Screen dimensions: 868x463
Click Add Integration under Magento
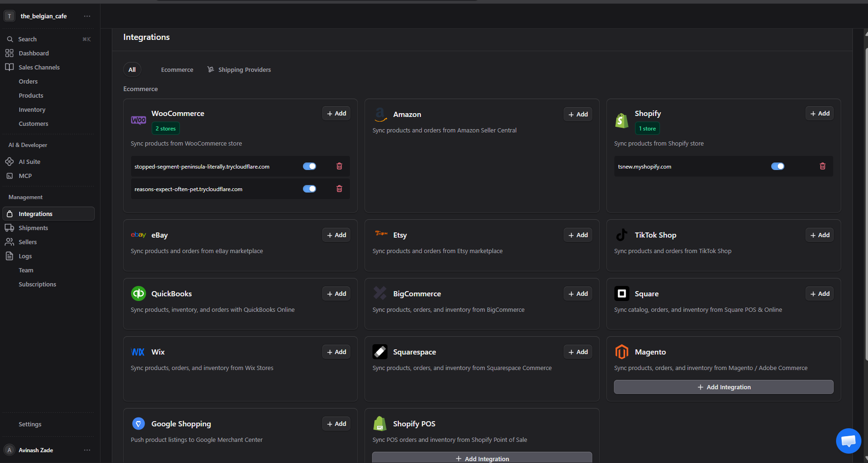coord(723,387)
